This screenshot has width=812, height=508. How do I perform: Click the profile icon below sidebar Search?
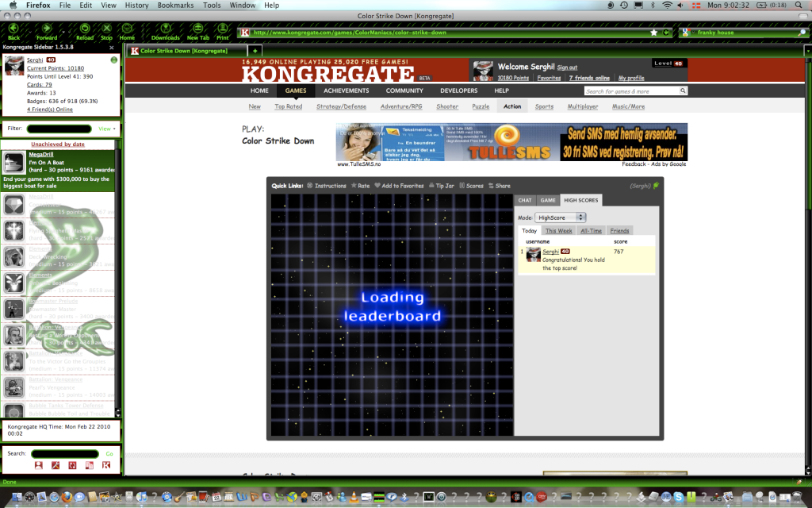[38, 465]
